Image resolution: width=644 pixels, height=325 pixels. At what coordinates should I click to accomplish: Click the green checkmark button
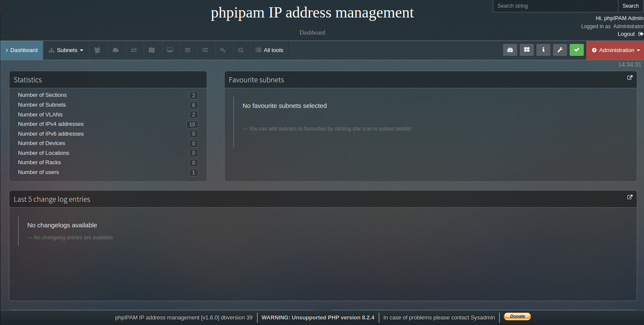pos(577,50)
